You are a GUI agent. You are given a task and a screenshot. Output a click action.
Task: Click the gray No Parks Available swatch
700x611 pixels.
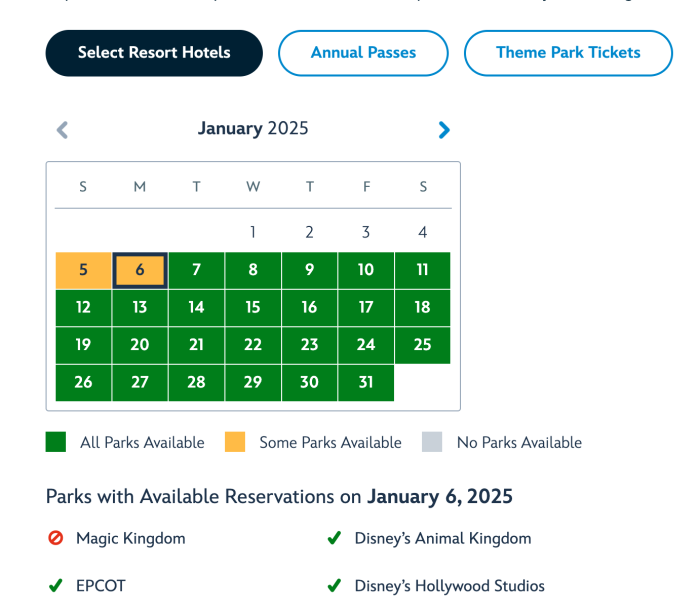pyautogui.click(x=432, y=442)
